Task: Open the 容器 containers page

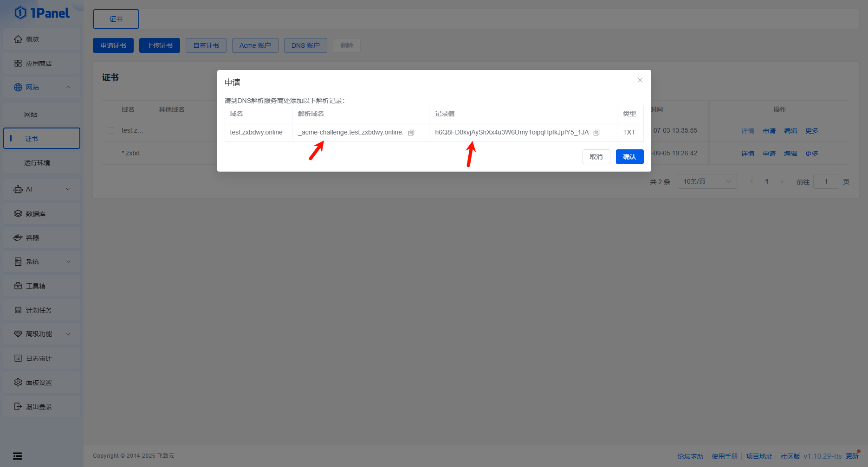Action: pos(32,238)
